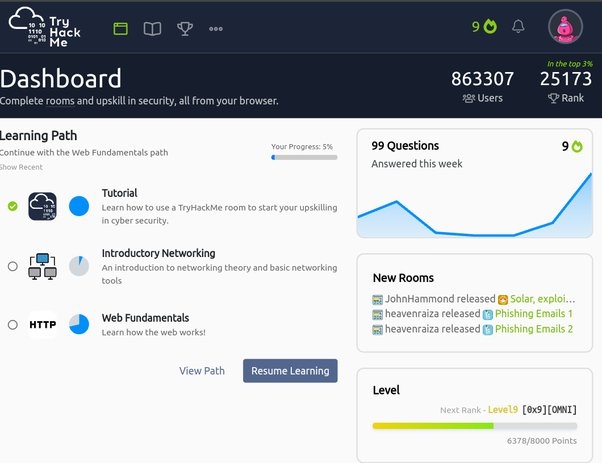The height and width of the screenshot is (463, 602).
Task: Click the Rank trophy icon
Action: (553, 98)
